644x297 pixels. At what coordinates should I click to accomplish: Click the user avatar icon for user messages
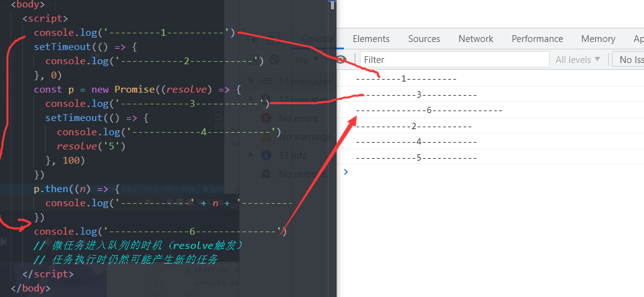(266, 99)
